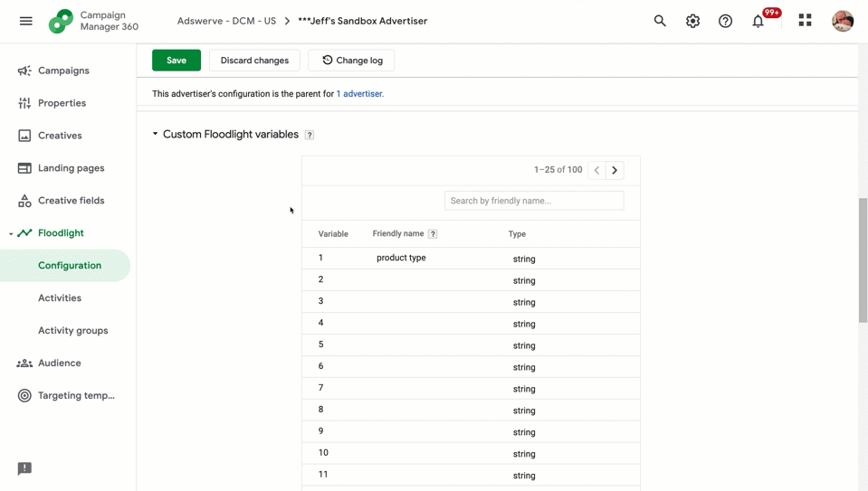The image size is (868, 491).
Task: Click the search magnifier icon
Action: 660,21
